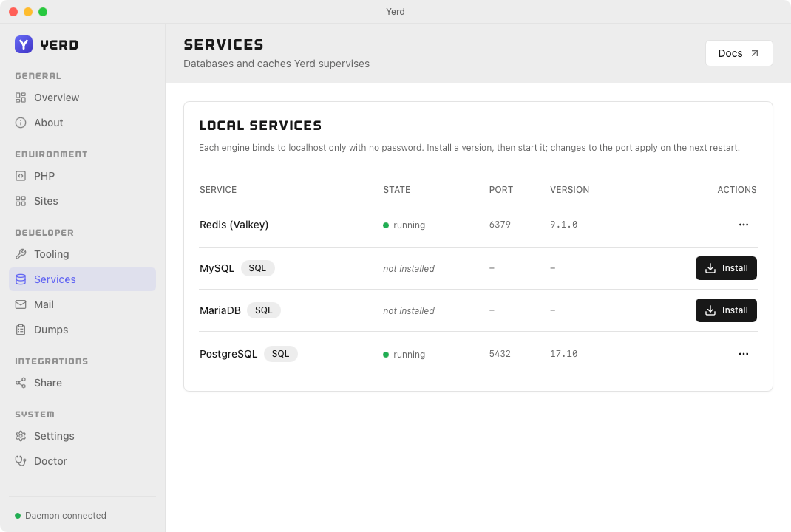The height and width of the screenshot is (532, 791).
Task: Click the download icon in MySQL Install button
Action: click(x=710, y=268)
